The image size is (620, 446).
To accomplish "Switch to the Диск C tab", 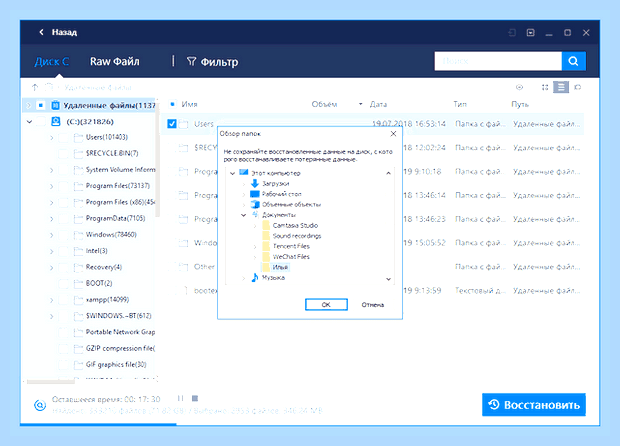I will 52,62.
